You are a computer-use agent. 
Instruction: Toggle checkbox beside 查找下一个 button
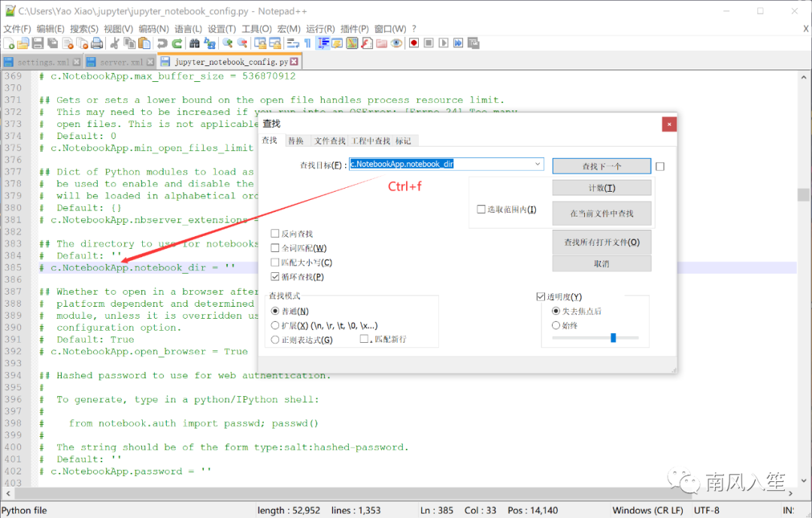pyautogui.click(x=660, y=166)
